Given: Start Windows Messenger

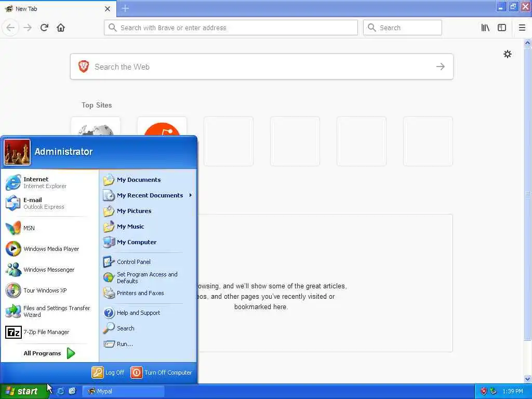Looking at the screenshot, I should (50, 270).
